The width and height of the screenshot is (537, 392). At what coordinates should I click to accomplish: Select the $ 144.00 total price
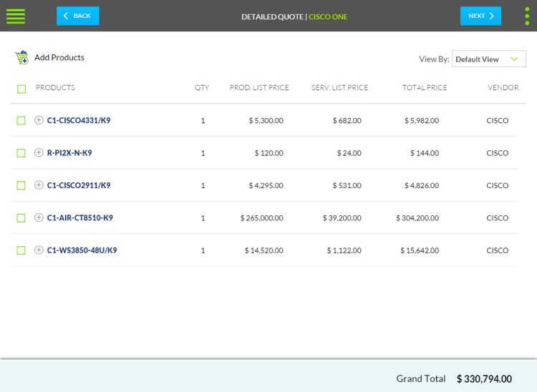coord(425,153)
